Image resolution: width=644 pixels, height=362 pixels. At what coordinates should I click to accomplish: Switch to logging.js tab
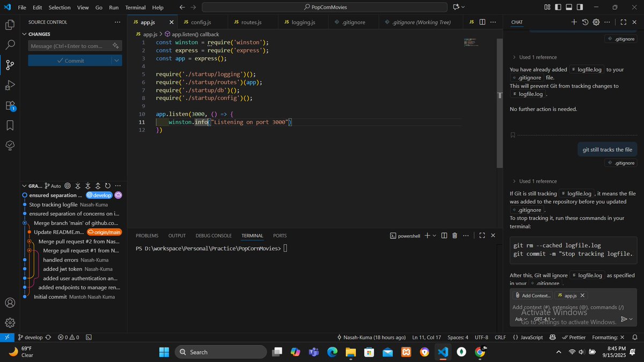[303, 22]
